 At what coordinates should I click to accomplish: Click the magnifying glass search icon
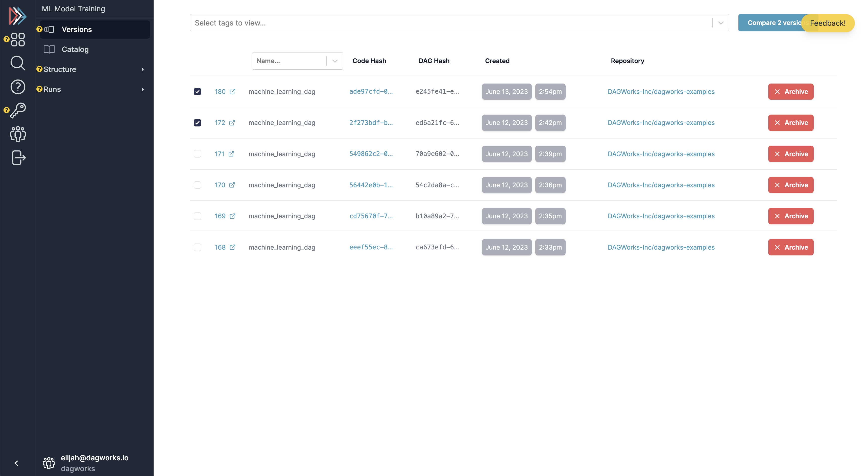(18, 63)
